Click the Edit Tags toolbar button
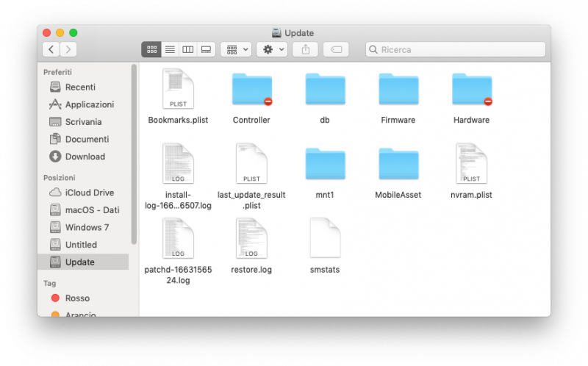The width and height of the screenshot is (588, 366). tap(336, 49)
